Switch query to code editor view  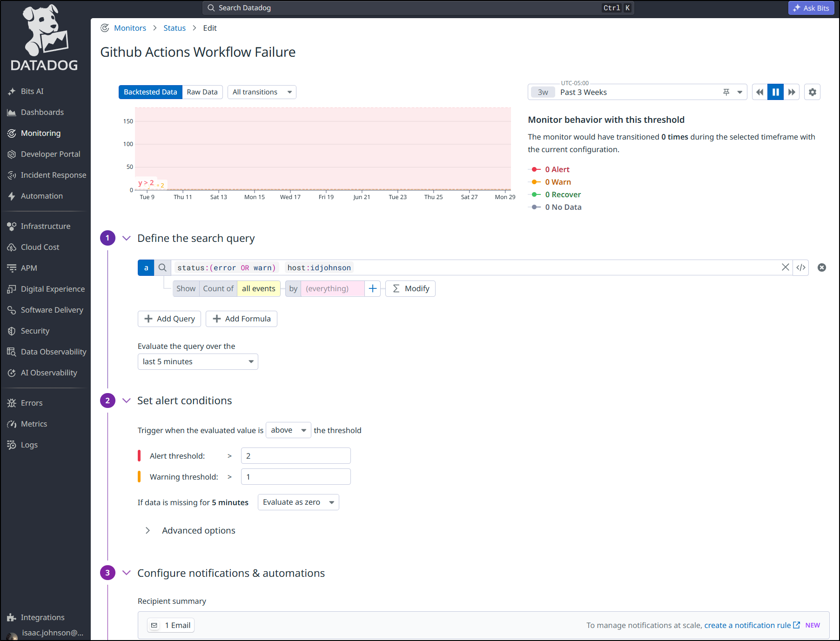(801, 267)
